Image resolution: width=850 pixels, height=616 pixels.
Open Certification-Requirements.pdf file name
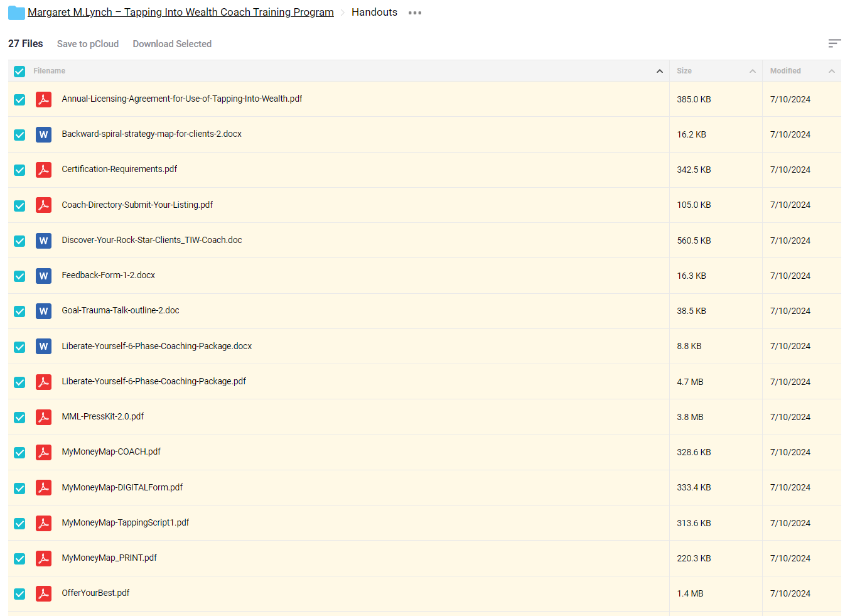[x=119, y=169]
